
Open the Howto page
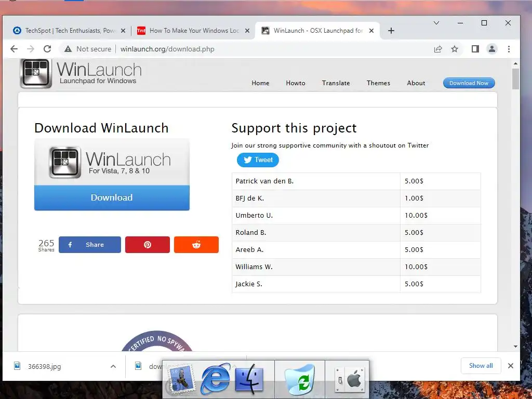coord(296,83)
